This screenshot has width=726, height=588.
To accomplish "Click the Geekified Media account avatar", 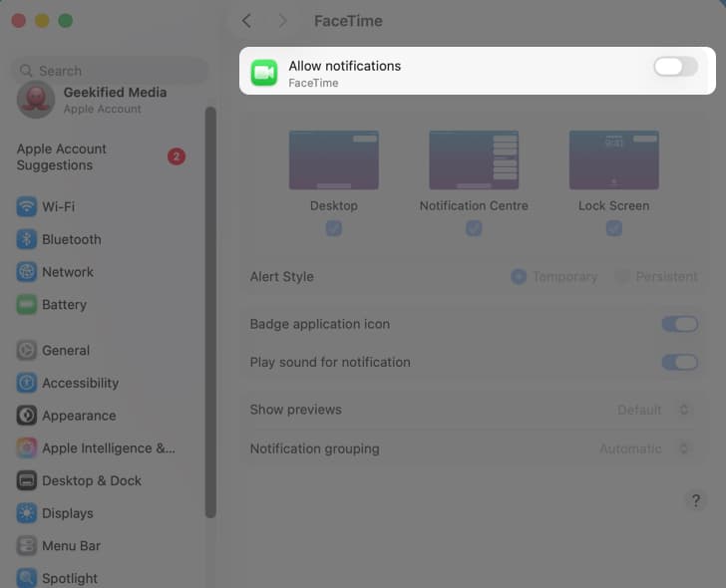I will click(x=36, y=100).
